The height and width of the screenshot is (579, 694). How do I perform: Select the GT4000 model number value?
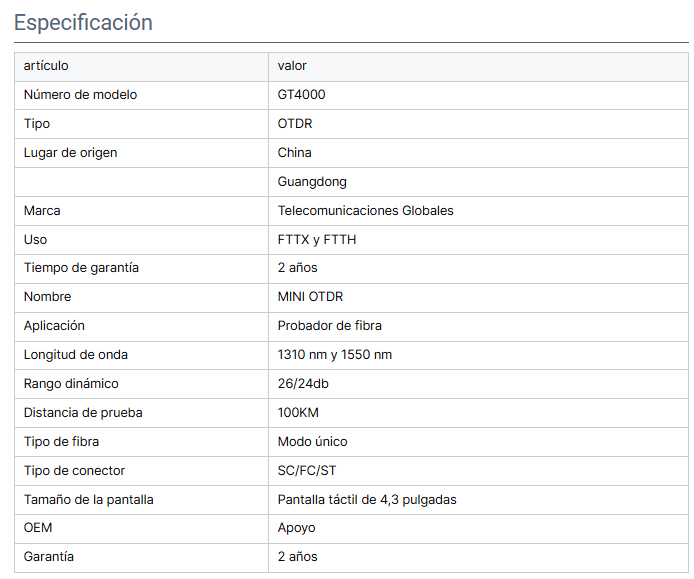[x=301, y=95]
